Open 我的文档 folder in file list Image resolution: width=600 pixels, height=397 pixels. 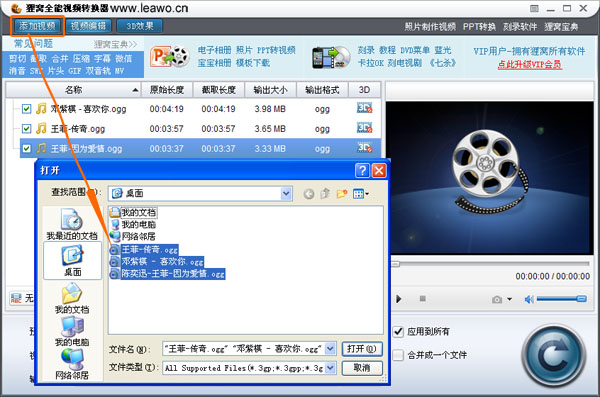[x=133, y=212]
